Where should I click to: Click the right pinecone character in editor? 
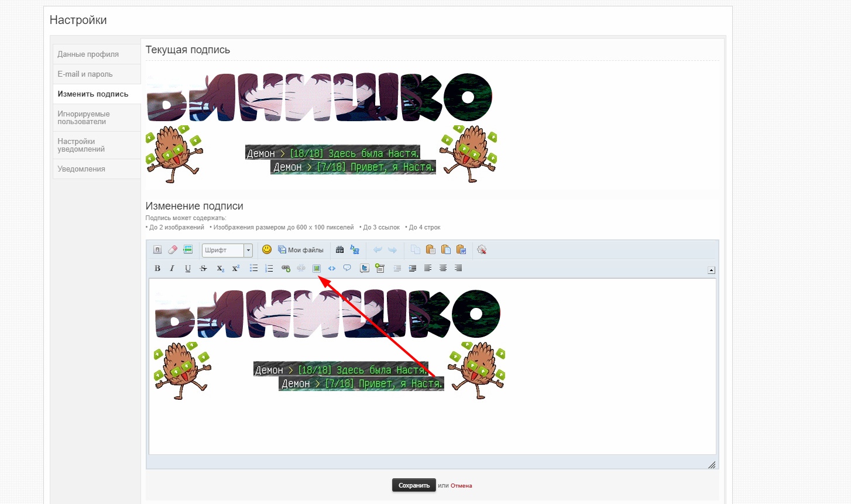click(x=476, y=371)
